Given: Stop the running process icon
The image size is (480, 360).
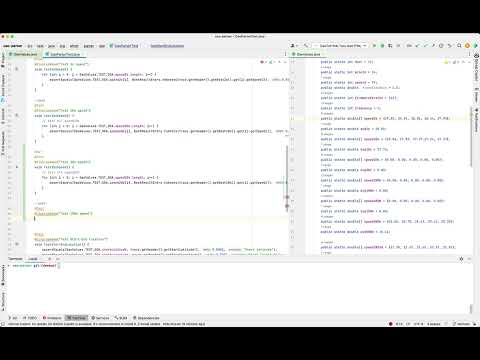Looking at the screenshot, I should (398, 46).
